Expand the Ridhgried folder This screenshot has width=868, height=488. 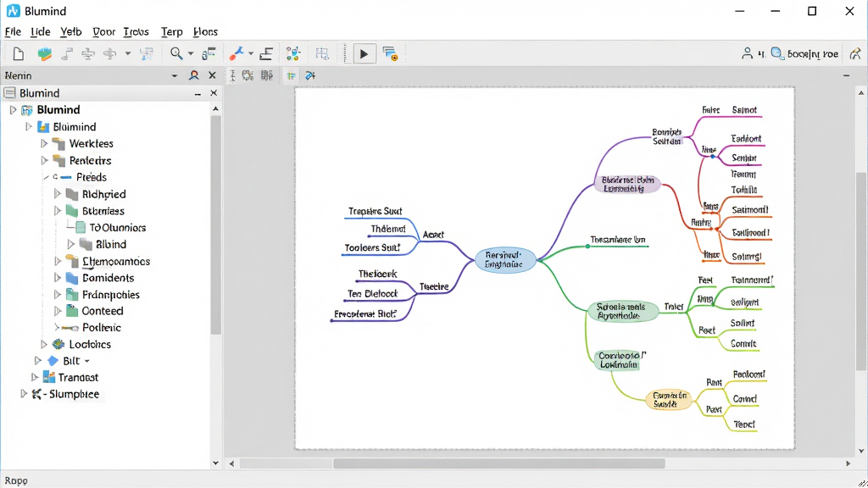pyautogui.click(x=57, y=194)
